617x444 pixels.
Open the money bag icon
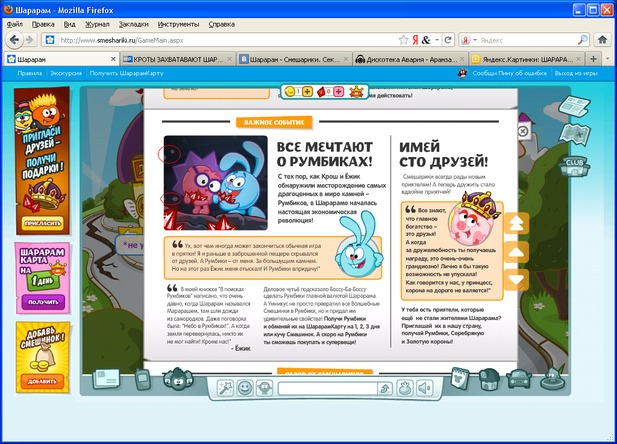(404, 388)
